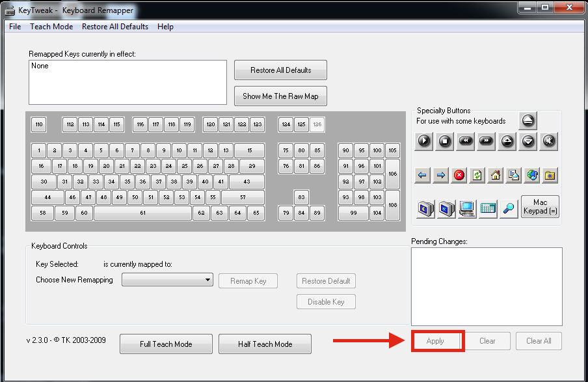Choose the Previous Track rewind button

(x=466, y=141)
